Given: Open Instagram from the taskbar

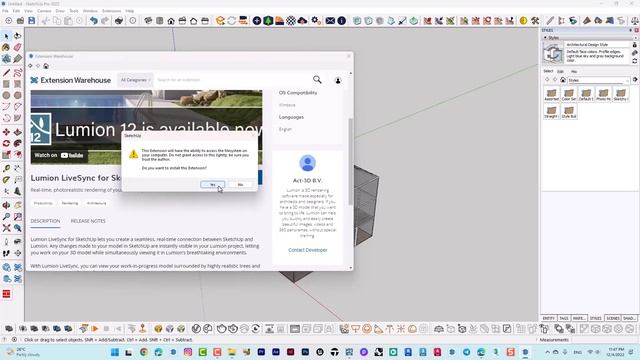Looking at the screenshot, I should pos(188,352).
